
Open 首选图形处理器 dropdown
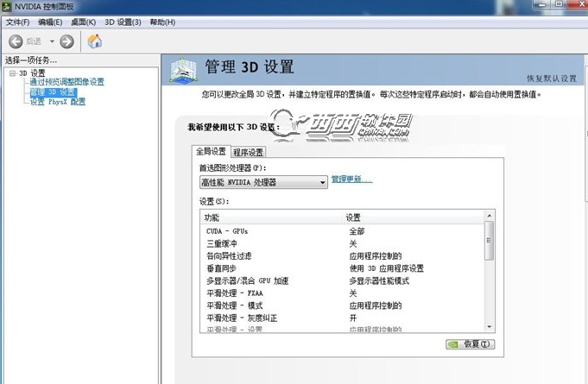click(x=263, y=182)
